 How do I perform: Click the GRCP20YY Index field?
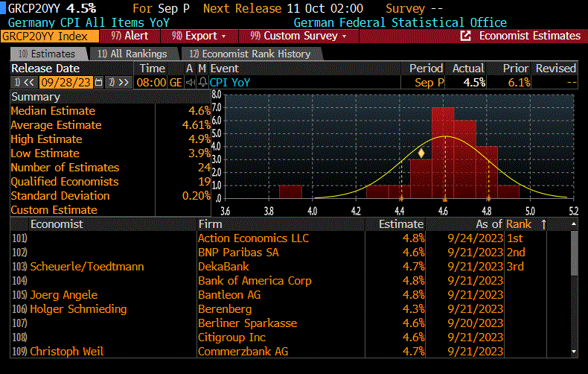tap(50, 37)
